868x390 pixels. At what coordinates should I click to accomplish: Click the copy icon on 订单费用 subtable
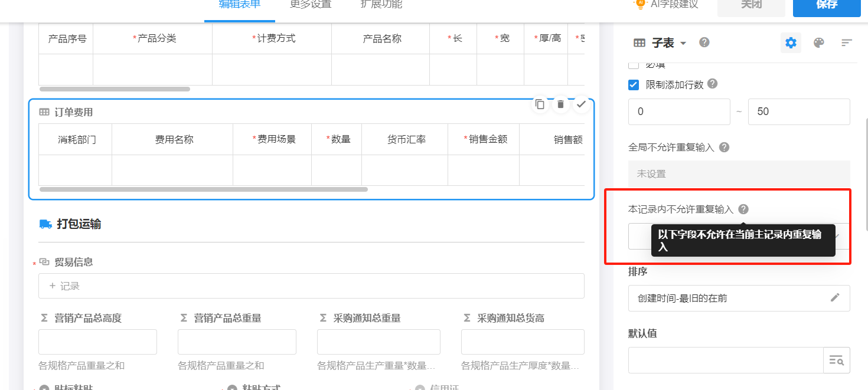539,103
